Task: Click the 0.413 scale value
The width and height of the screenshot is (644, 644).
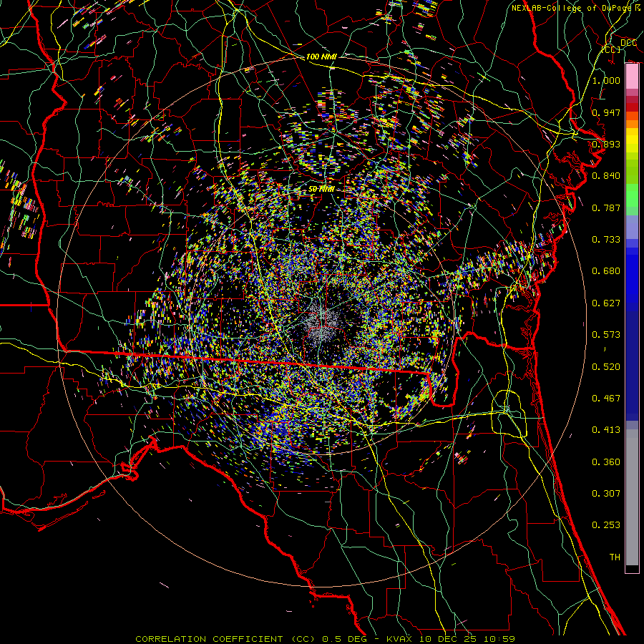Action: (606, 429)
